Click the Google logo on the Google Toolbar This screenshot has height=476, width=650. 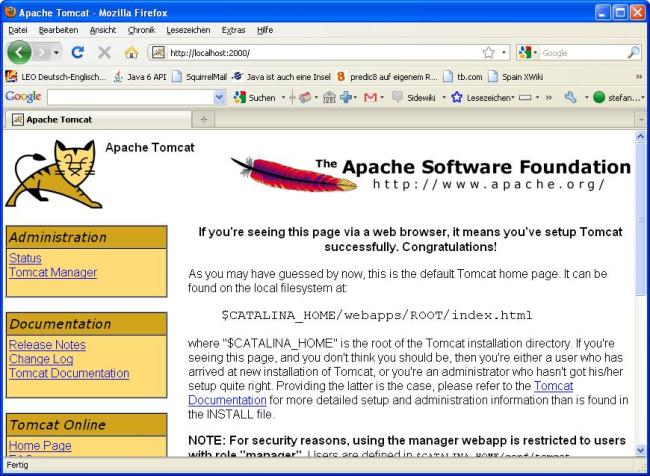[23, 97]
